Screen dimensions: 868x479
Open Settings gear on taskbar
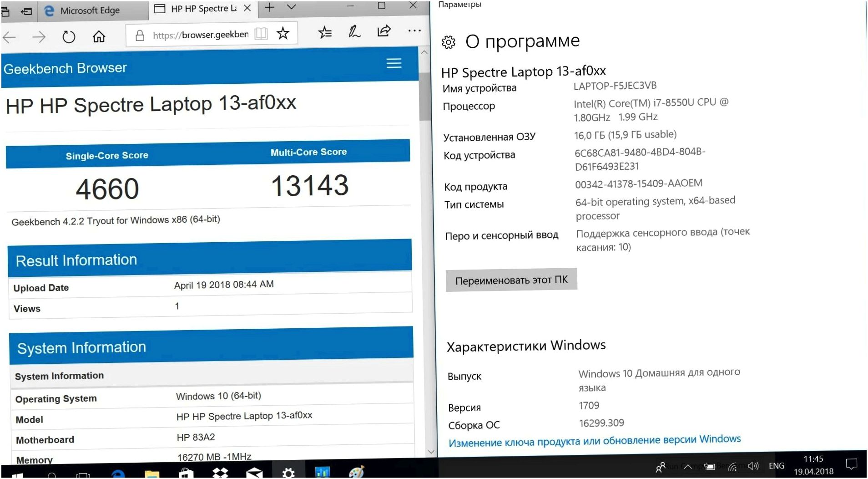coord(288,472)
